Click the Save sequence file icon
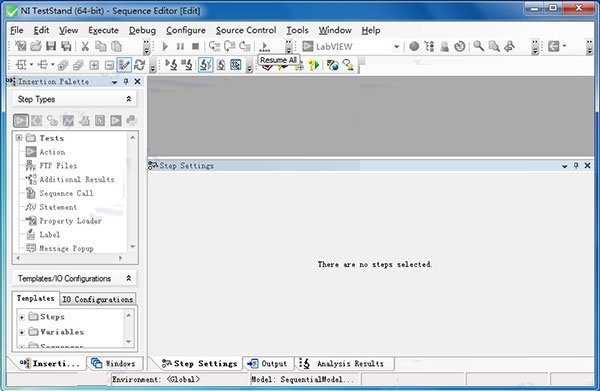Viewport: 600px width, 391px height. (51, 46)
